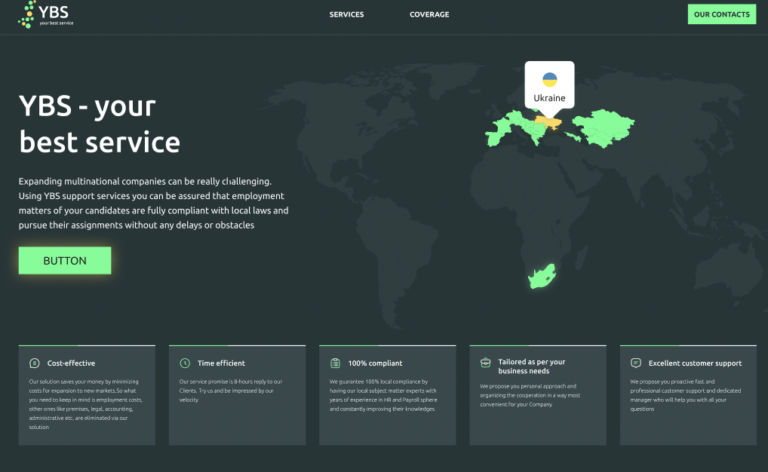The width and height of the screenshot is (768, 472).
Task: Click the Ukraine flag in the map tooltip
Action: pos(549,79)
